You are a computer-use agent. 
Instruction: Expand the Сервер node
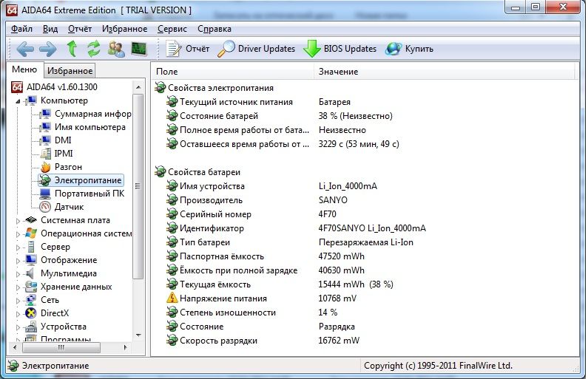point(18,247)
